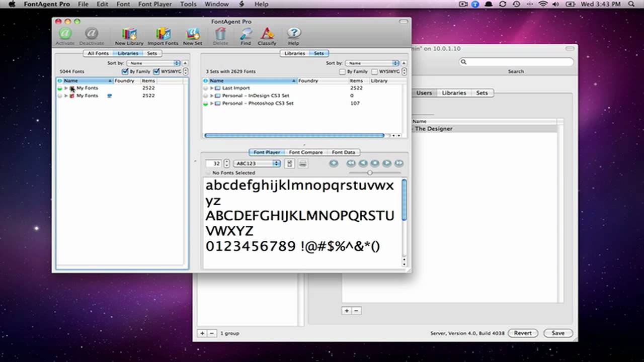The width and height of the screenshot is (644, 362).
Task: Click the network computer icon beside second My Fonts
Action: click(109, 96)
